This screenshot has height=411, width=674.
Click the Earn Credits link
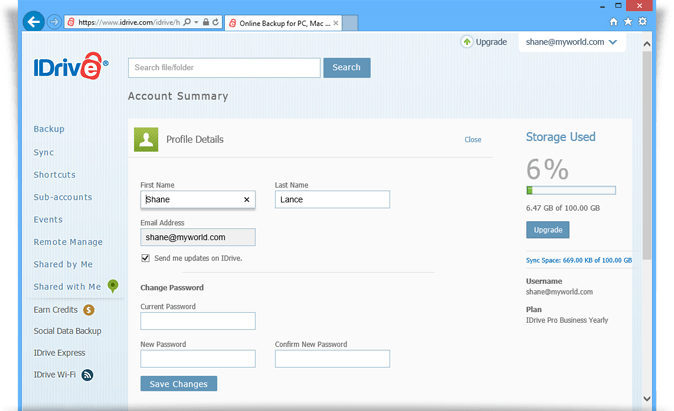[x=55, y=310]
